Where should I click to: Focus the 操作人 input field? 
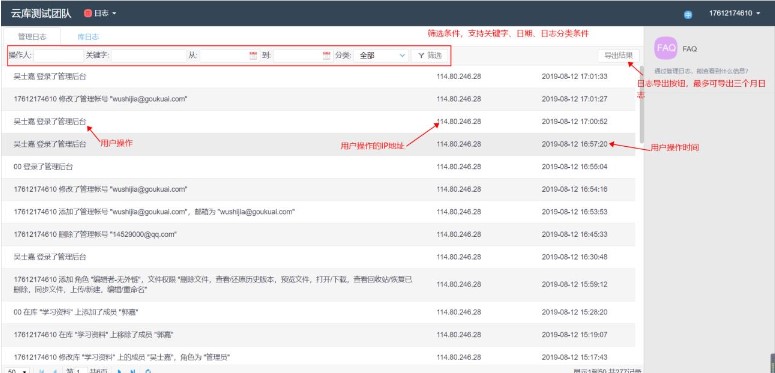tap(58, 56)
